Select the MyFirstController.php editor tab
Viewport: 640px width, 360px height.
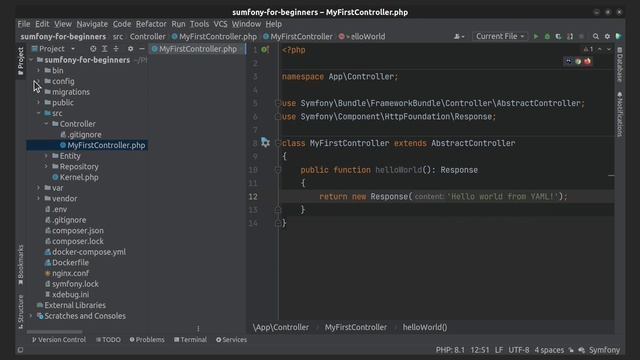(x=198, y=49)
